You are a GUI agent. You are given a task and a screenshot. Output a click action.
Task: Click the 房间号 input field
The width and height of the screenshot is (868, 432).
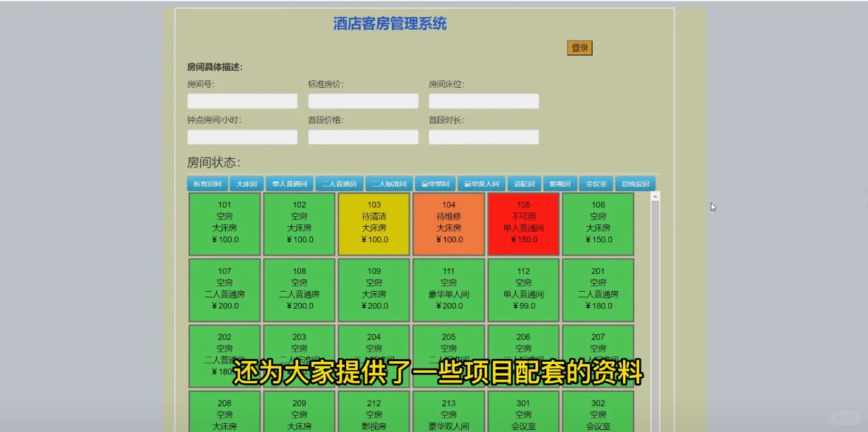tap(242, 100)
